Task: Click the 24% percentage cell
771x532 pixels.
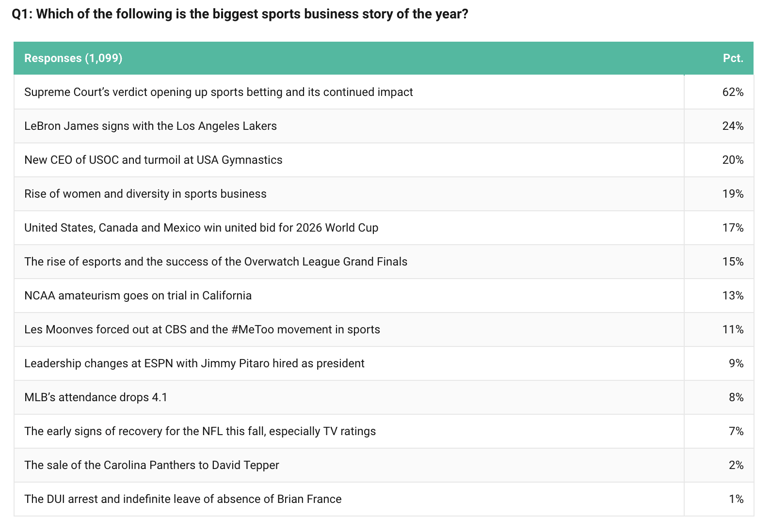Action: click(733, 126)
